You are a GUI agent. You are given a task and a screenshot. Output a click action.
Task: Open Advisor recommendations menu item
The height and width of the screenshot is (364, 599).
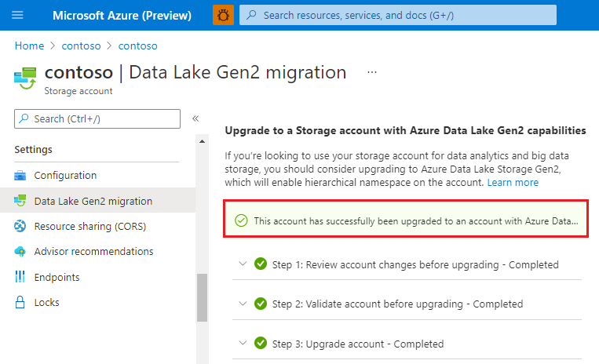click(93, 252)
